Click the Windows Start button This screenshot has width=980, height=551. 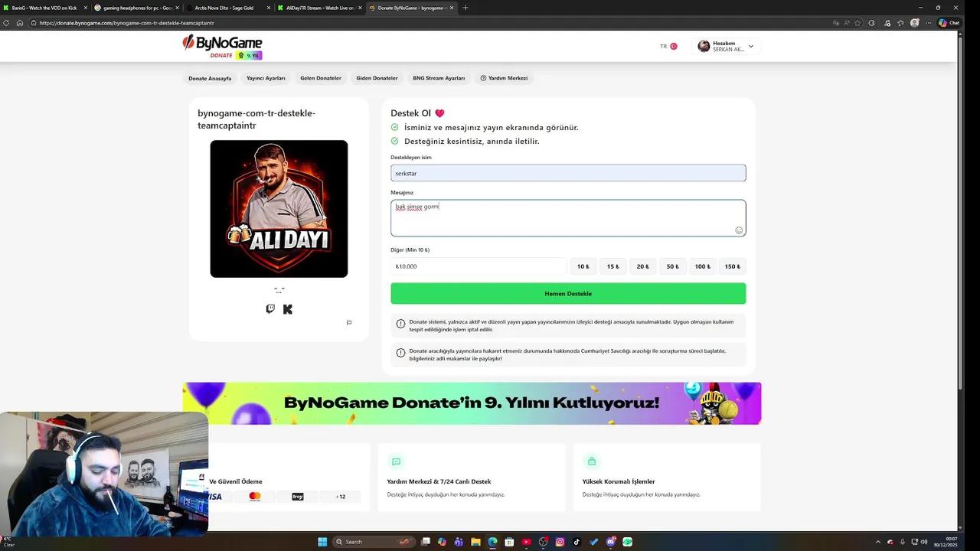(x=322, y=542)
